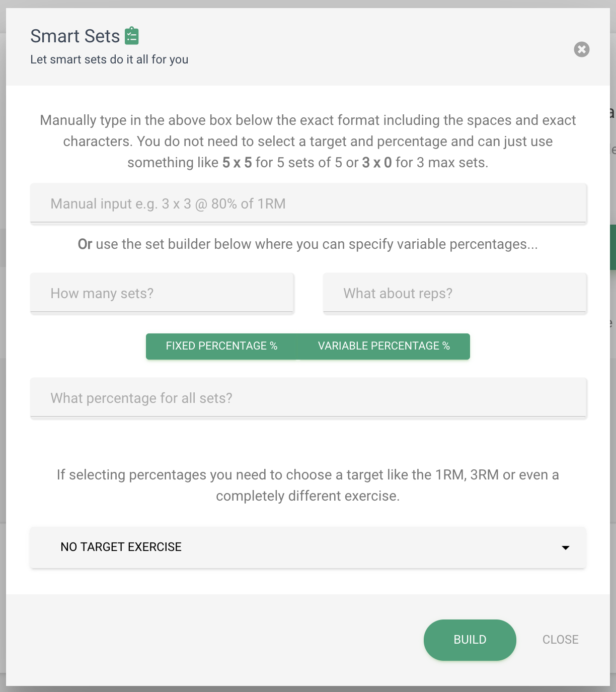
Task: Select the dropdown arrow on No Target Exercise
Action: pos(565,548)
